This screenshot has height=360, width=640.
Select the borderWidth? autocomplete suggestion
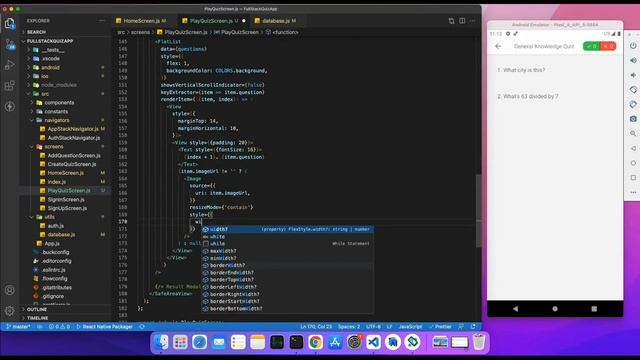287,265
